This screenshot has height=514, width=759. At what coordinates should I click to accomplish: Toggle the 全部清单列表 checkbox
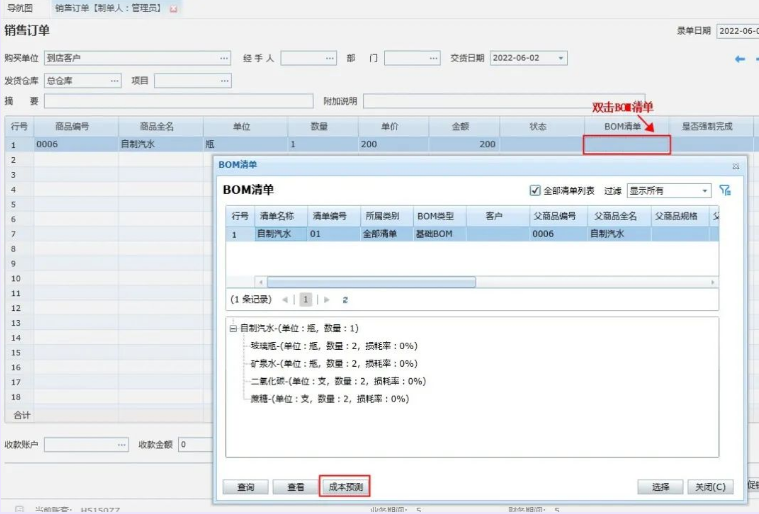535,190
